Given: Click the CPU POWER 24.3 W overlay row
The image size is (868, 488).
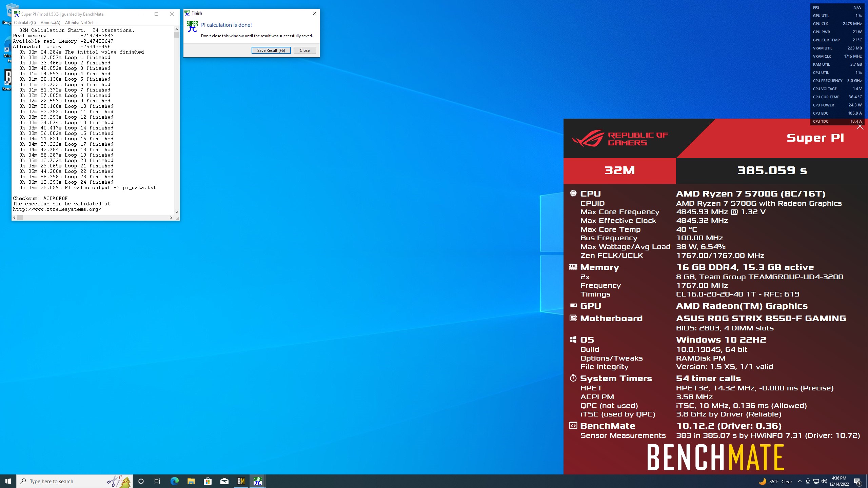Looking at the screenshot, I should point(837,105).
